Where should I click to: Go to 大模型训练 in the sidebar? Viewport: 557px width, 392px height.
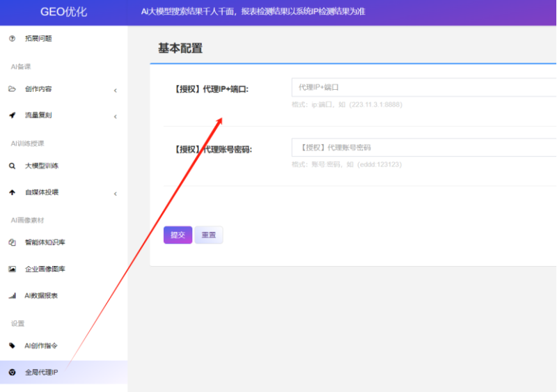tap(64, 166)
